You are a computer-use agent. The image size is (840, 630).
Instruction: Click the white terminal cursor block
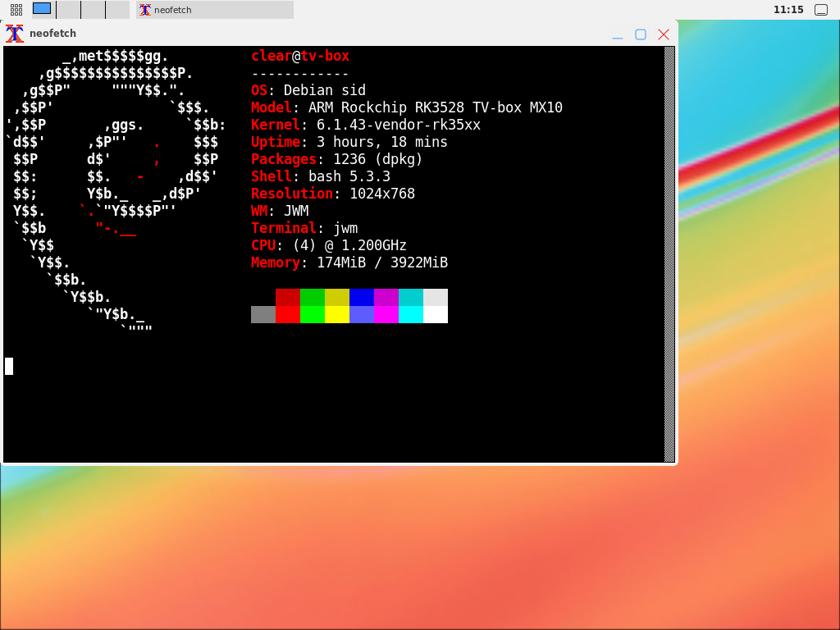[8, 366]
